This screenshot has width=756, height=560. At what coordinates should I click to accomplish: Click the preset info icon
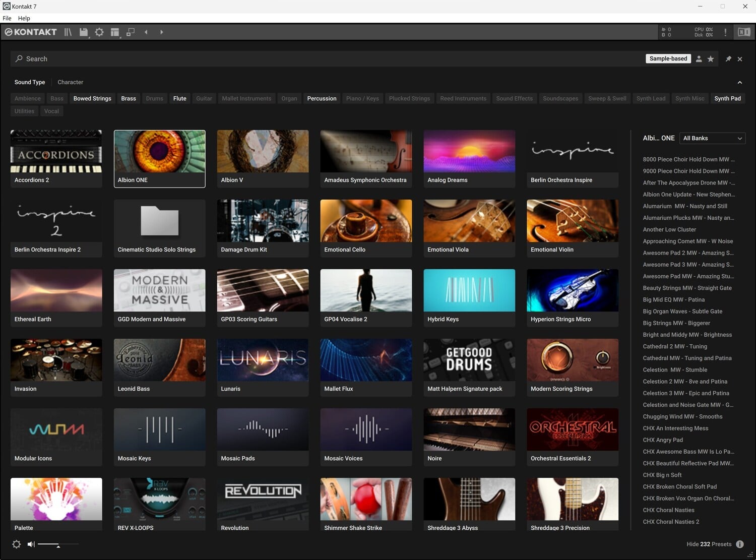[740, 544]
